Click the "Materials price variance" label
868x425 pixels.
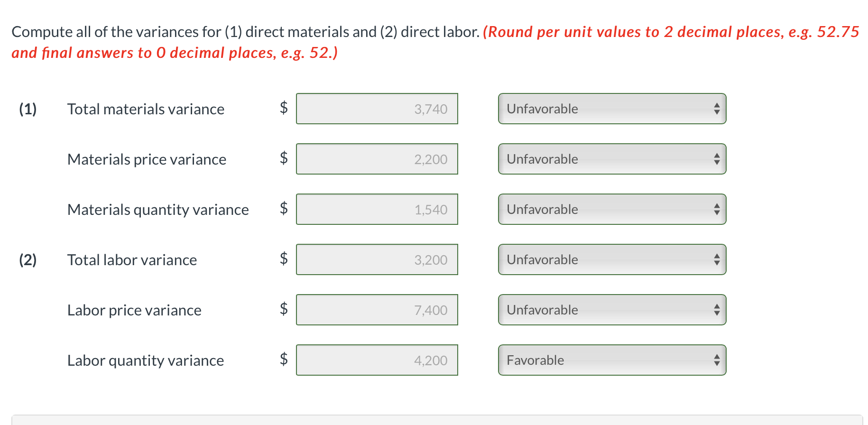(147, 159)
